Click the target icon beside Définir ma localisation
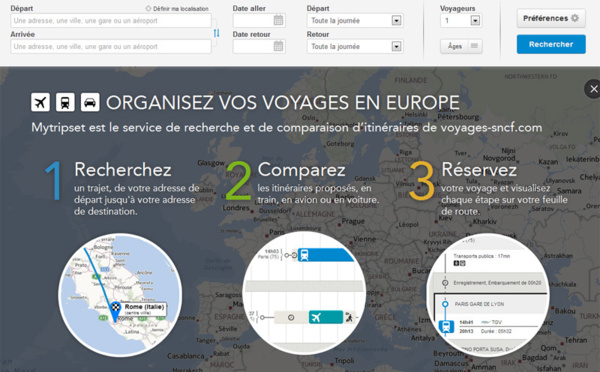This screenshot has width=600, height=372. tap(148, 8)
